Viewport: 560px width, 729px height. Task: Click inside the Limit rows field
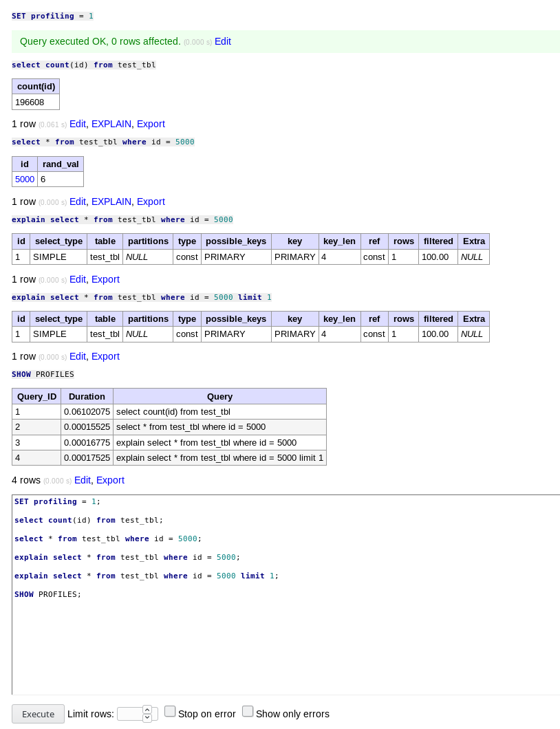point(129,714)
